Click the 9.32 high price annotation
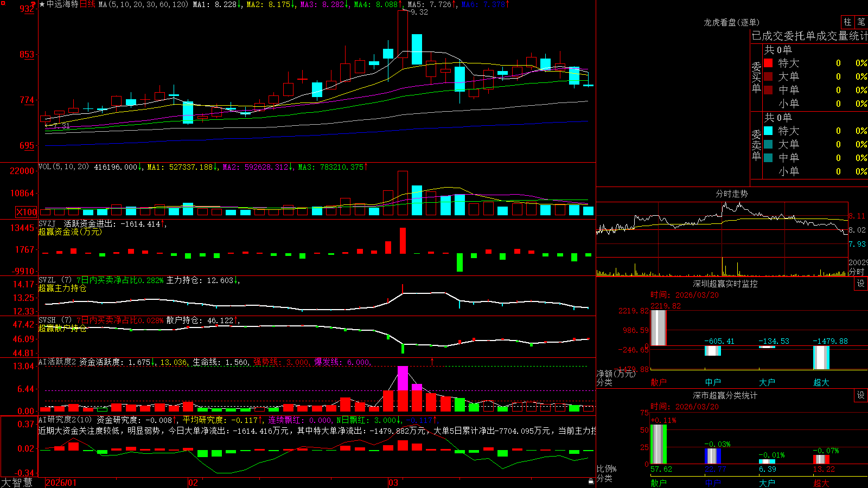 [x=419, y=12]
